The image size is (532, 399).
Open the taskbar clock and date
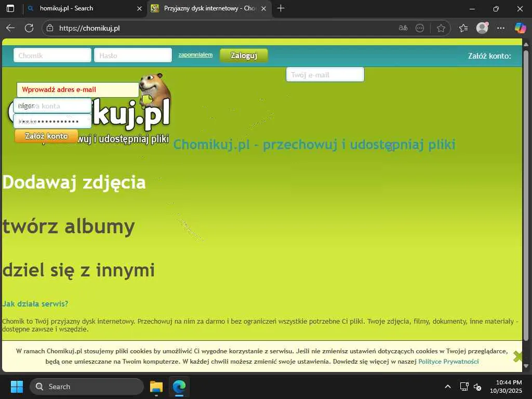(x=506, y=387)
